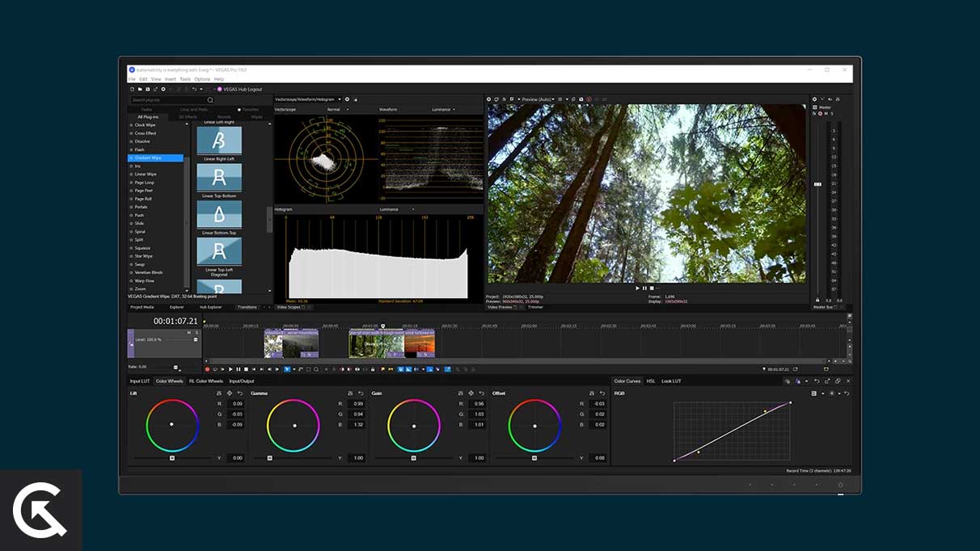Select the Page Peel transition

pyautogui.click(x=144, y=191)
